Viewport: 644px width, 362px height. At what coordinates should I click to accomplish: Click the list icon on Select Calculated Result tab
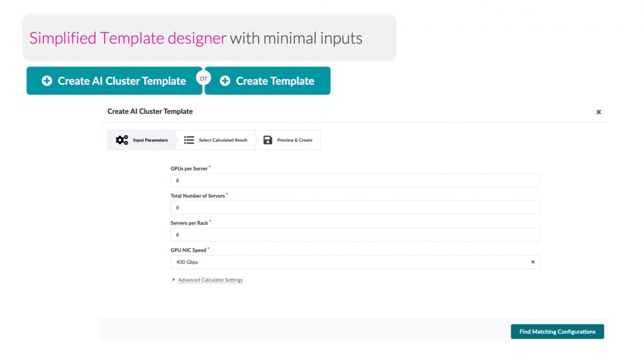tap(189, 140)
